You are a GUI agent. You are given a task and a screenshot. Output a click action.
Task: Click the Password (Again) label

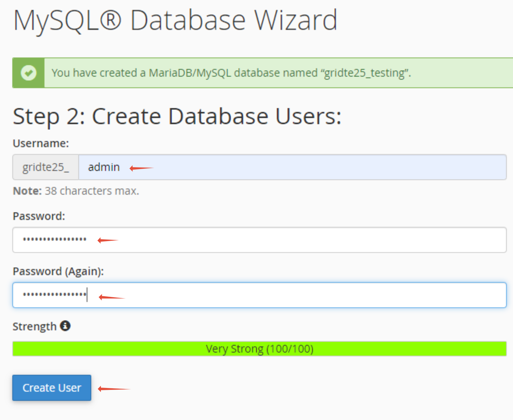[x=58, y=272]
